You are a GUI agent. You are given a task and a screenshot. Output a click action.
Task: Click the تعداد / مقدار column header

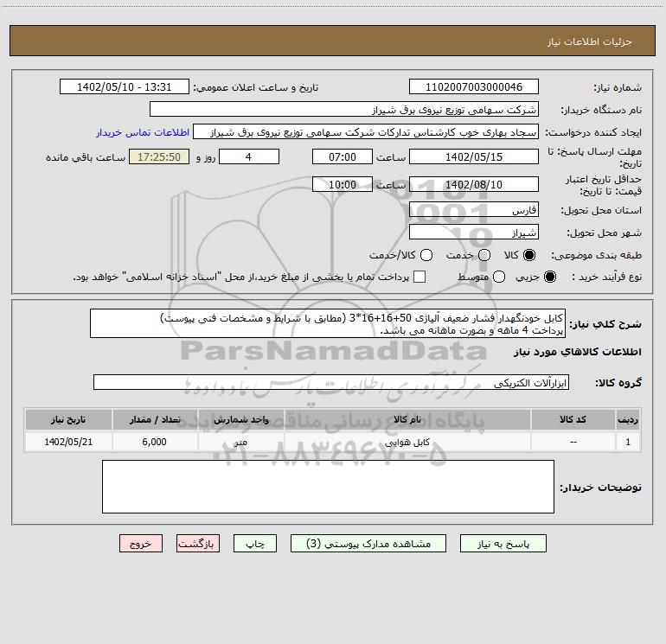click(x=155, y=419)
